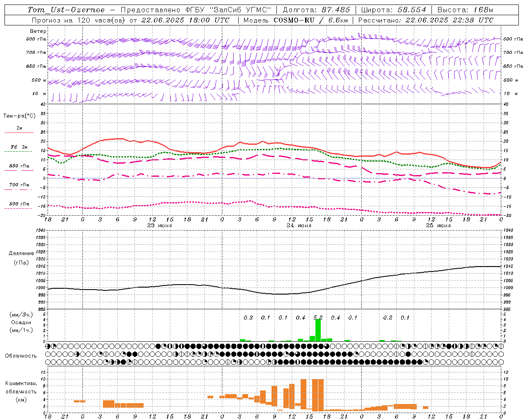Click the Осадки precipitation label
Screen dimensions: 525x420
21,322
